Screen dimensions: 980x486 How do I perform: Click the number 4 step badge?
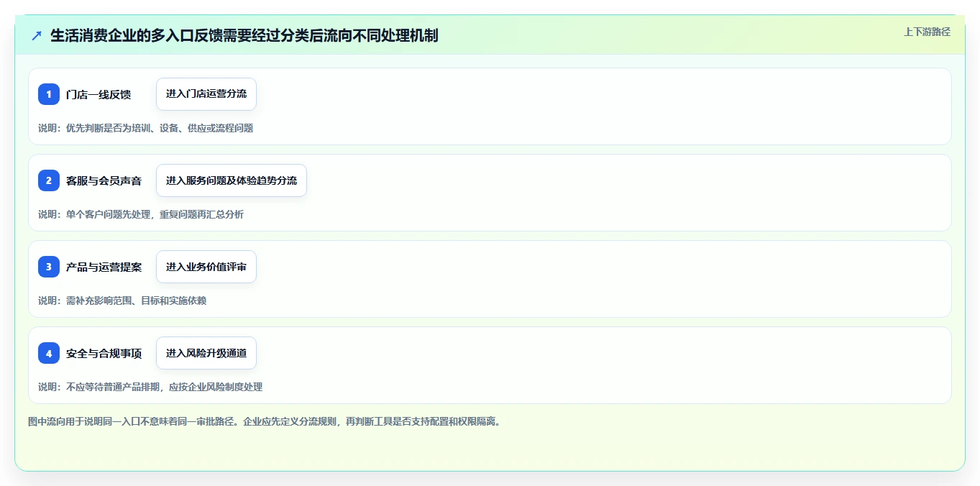(49, 353)
